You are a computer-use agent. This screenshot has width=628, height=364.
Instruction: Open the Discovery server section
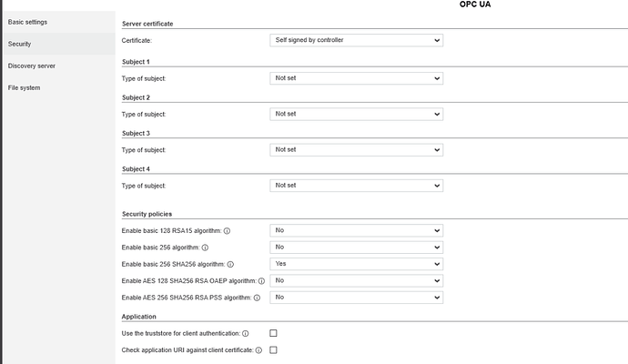(32, 66)
